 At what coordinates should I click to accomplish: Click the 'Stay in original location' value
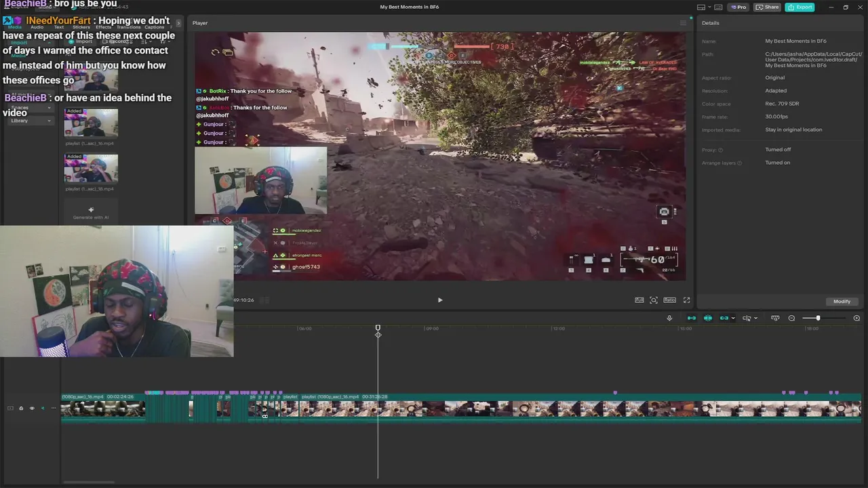pyautogui.click(x=793, y=129)
